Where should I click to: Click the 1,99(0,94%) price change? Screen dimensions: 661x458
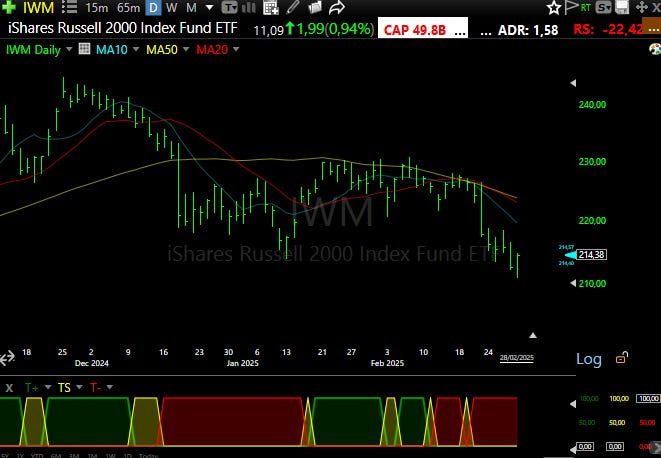click(x=335, y=29)
